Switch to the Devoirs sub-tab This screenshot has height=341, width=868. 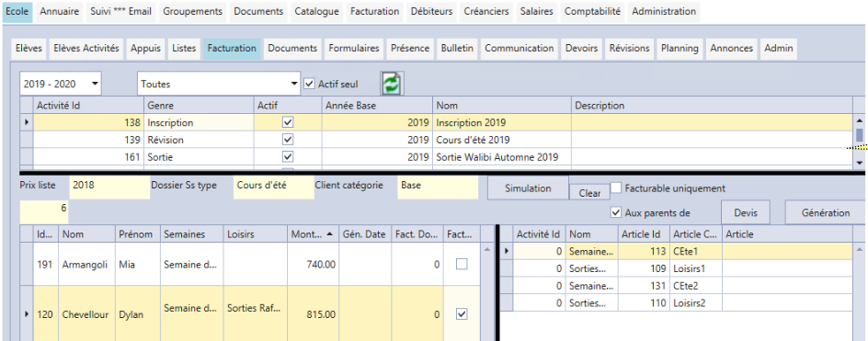[582, 48]
